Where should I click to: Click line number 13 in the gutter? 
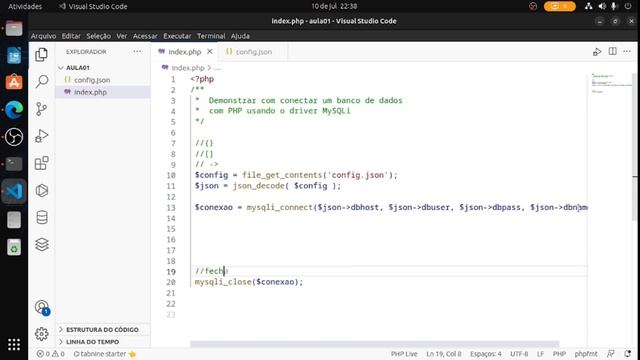171,207
